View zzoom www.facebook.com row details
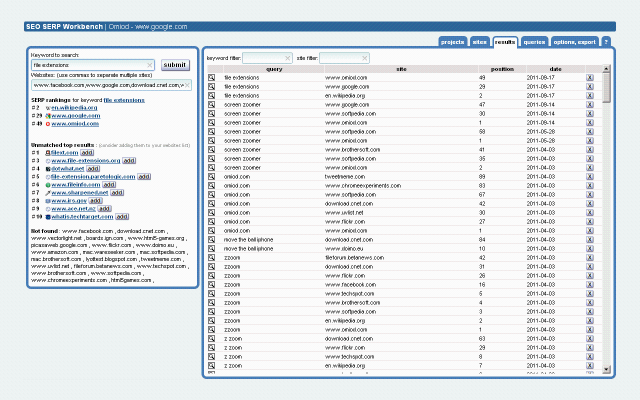 (x=211, y=284)
